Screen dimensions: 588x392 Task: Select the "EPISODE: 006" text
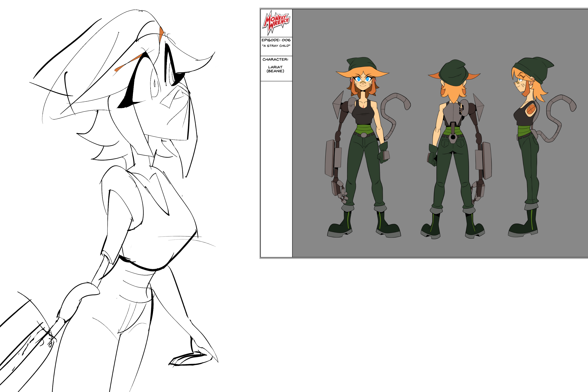pos(276,40)
